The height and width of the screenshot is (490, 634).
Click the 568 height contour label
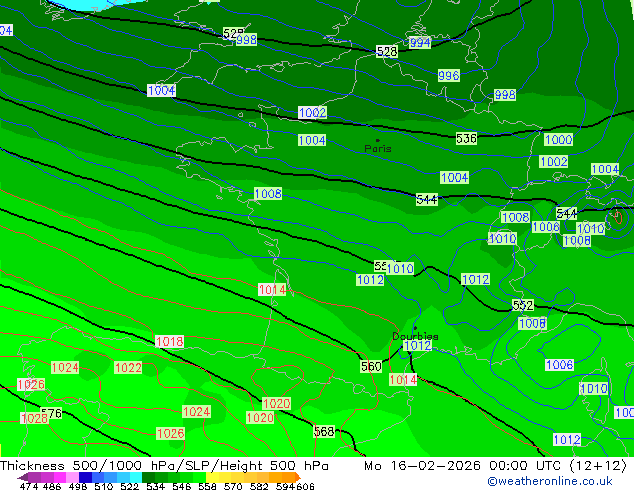tap(324, 432)
